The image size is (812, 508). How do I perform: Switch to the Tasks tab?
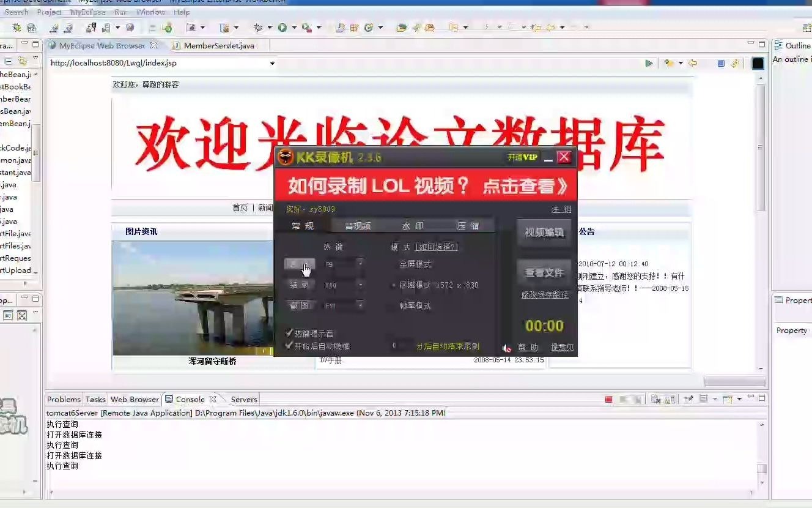click(95, 399)
